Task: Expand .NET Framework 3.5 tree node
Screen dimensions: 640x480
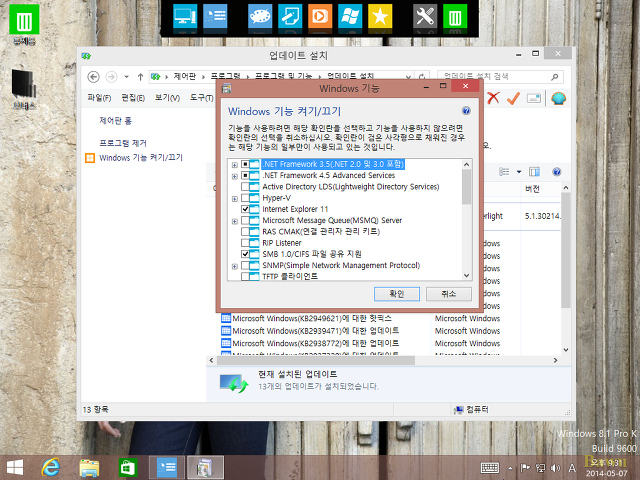Action: pos(235,165)
